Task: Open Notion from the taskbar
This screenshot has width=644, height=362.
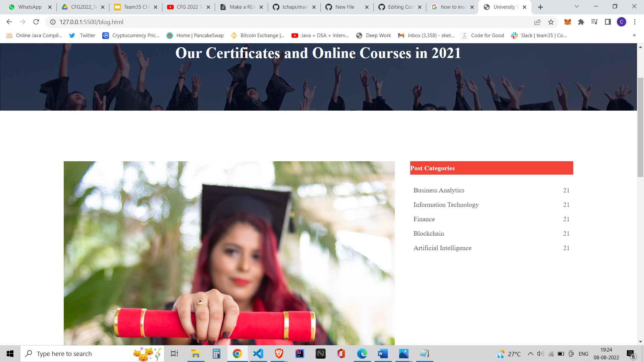Action: click(321, 353)
